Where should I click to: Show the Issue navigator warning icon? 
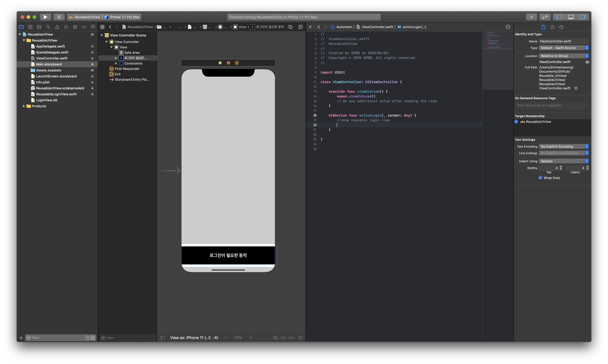click(x=57, y=27)
